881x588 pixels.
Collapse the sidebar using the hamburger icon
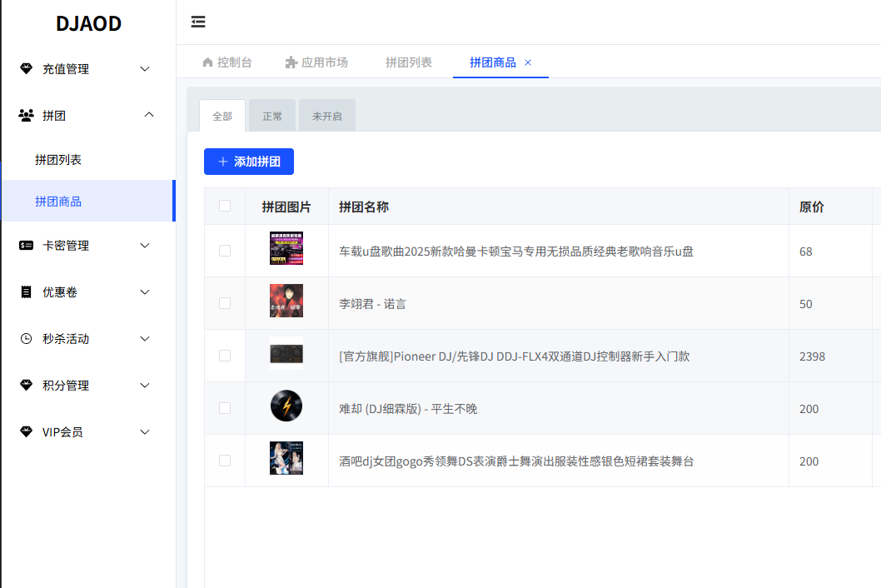(197, 22)
